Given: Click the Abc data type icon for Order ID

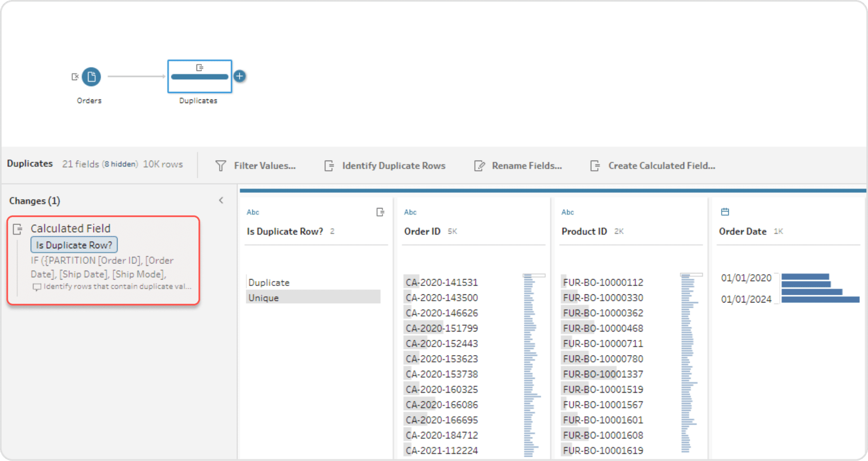Looking at the screenshot, I should [410, 212].
